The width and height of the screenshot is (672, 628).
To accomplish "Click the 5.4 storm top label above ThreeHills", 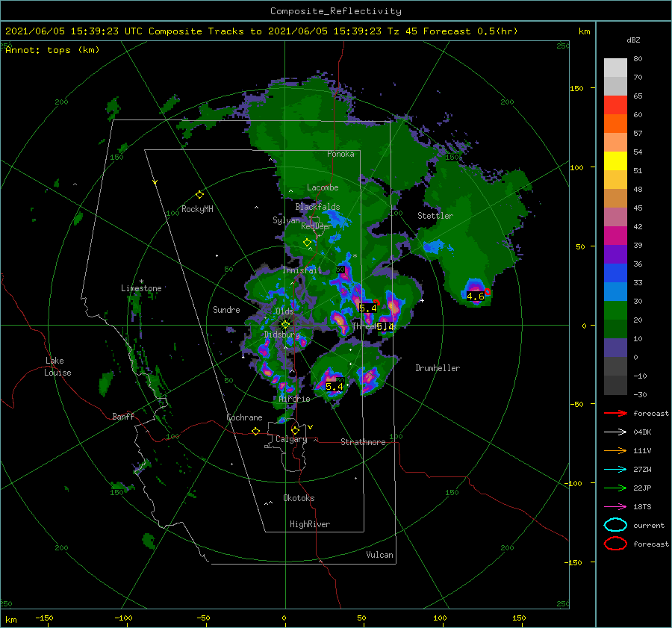I will coord(367,308).
